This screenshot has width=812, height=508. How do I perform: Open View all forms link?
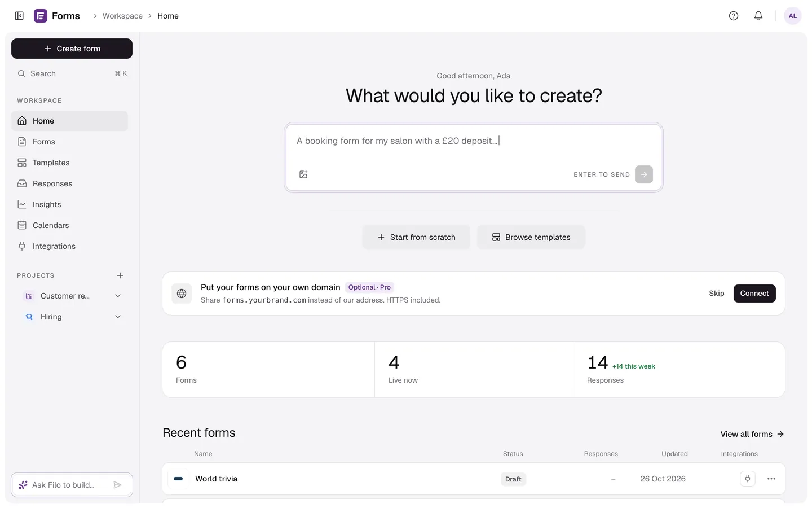click(x=752, y=434)
